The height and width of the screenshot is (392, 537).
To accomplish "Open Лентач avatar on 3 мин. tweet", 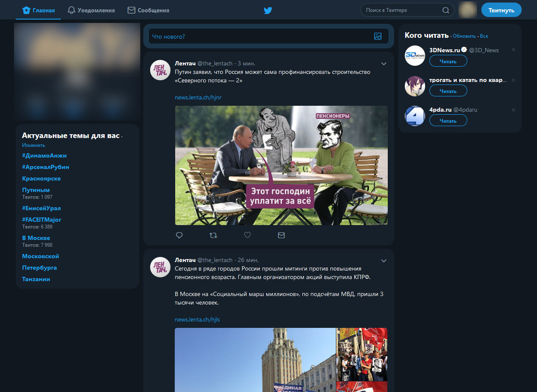I will 160,70.
